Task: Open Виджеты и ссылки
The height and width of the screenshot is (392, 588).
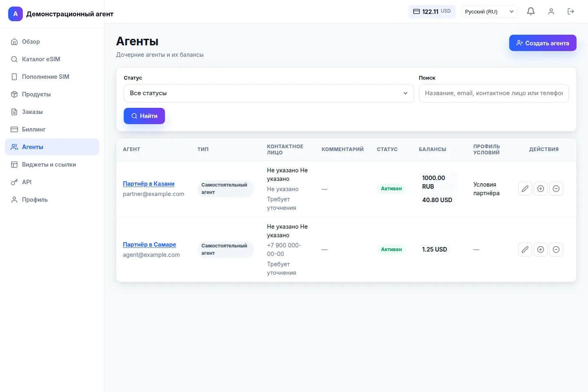Action: [52, 165]
